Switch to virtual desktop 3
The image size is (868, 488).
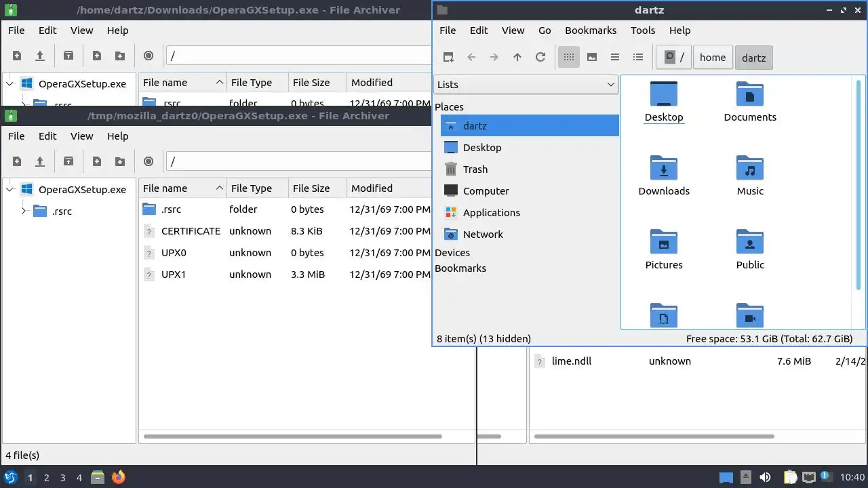62,477
